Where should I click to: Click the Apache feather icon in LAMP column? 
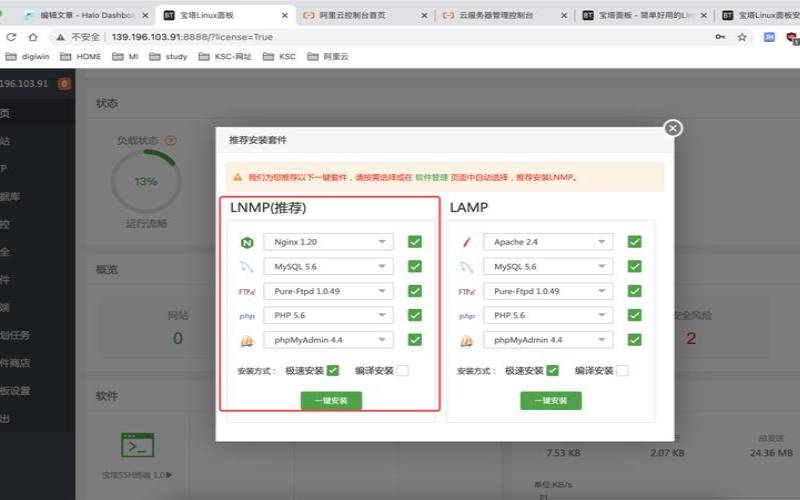click(466, 242)
